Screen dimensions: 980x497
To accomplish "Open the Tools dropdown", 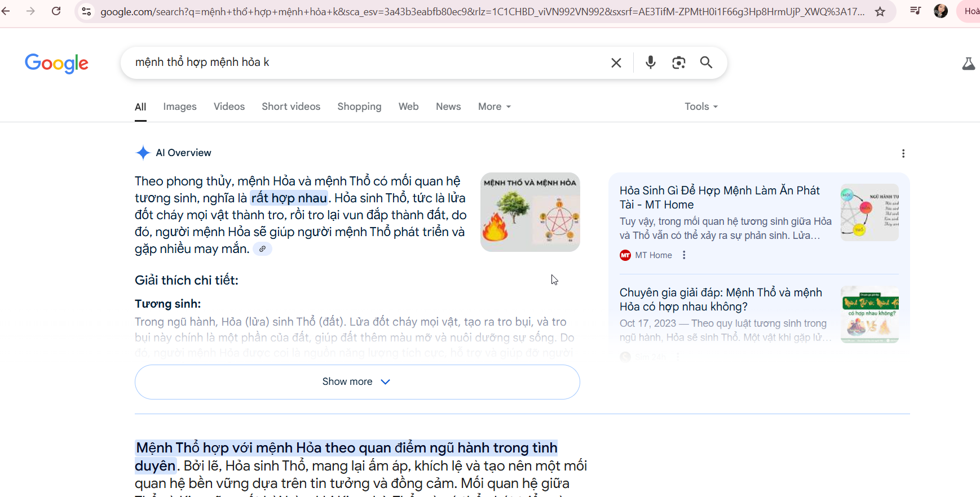I will (701, 106).
